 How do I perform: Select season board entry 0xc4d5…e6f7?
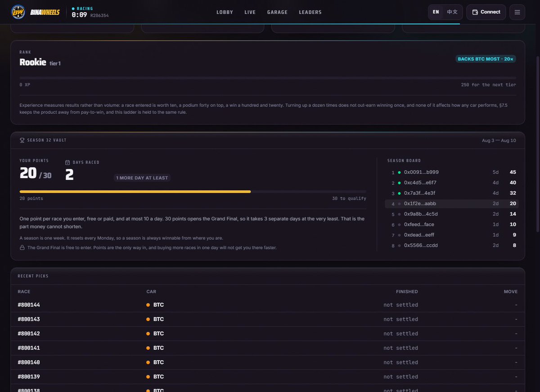click(x=452, y=183)
